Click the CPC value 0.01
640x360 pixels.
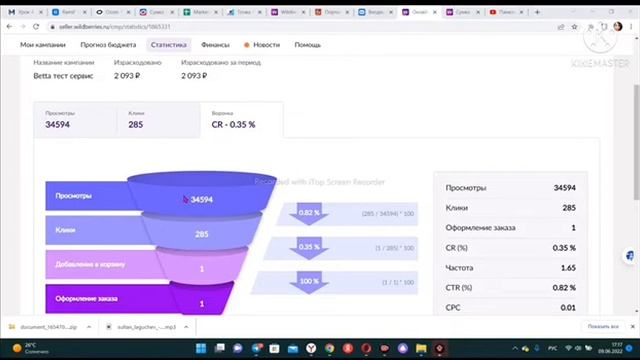point(568,308)
